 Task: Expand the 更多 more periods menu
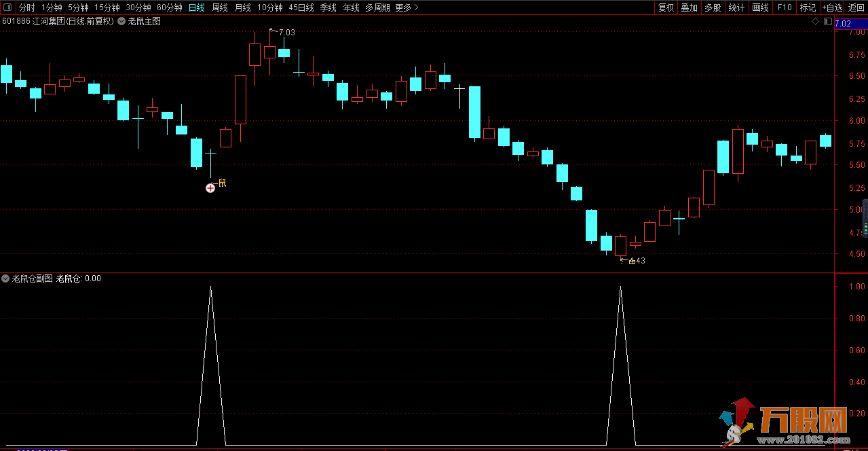[x=407, y=7]
